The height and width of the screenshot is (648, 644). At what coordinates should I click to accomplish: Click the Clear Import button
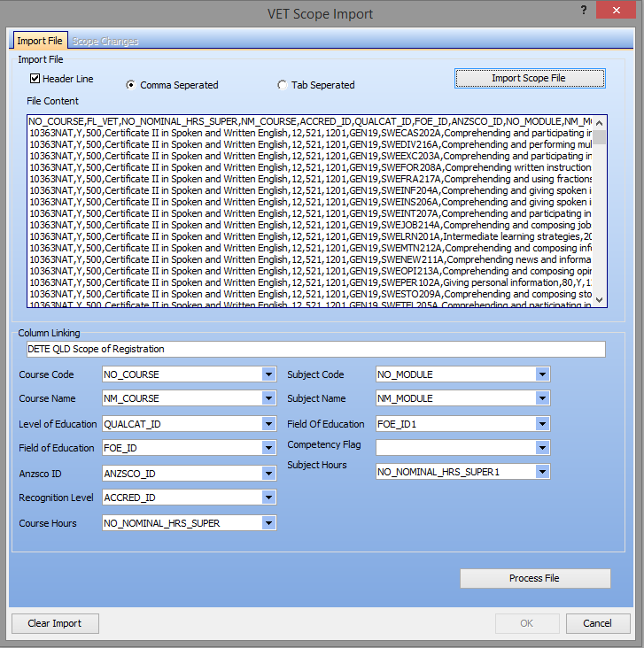pos(55,623)
